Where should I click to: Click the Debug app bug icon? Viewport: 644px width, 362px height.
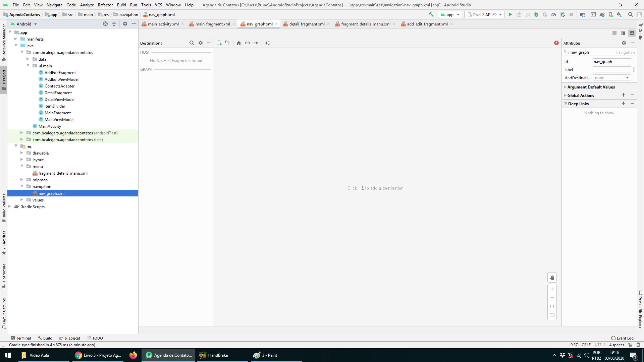[536, 15]
